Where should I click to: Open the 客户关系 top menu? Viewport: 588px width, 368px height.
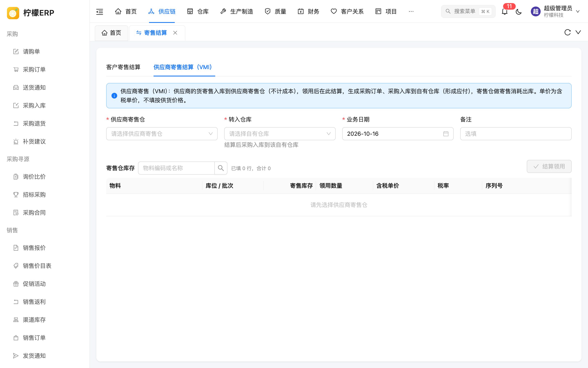[347, 11]
